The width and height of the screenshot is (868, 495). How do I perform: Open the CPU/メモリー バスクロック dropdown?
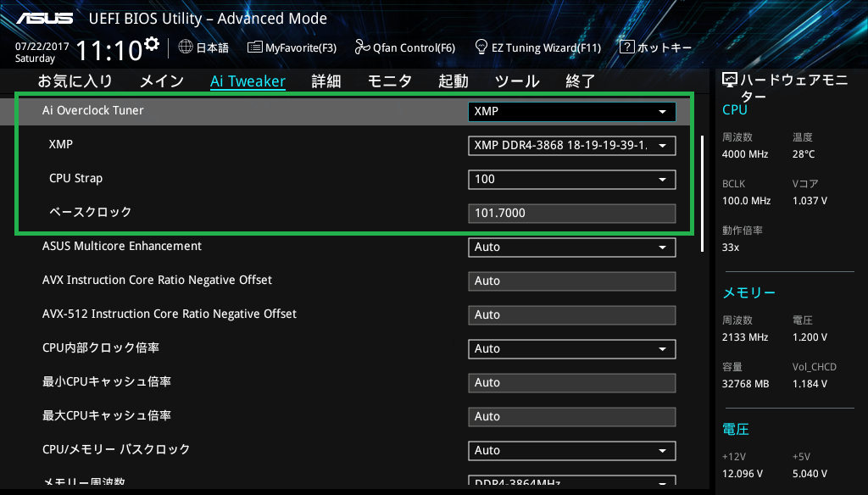tap(572, 451)
